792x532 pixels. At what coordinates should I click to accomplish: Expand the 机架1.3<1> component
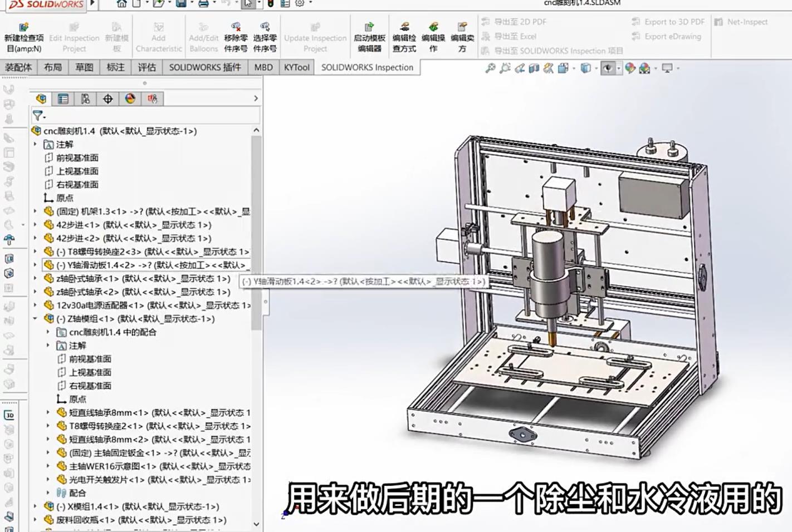[x=35, y=211]
